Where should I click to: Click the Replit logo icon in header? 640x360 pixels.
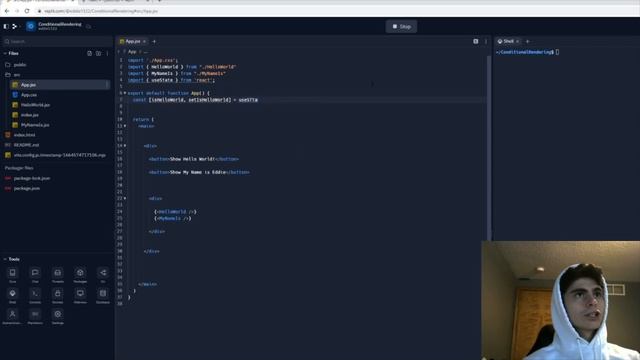[x=15, y=26]
